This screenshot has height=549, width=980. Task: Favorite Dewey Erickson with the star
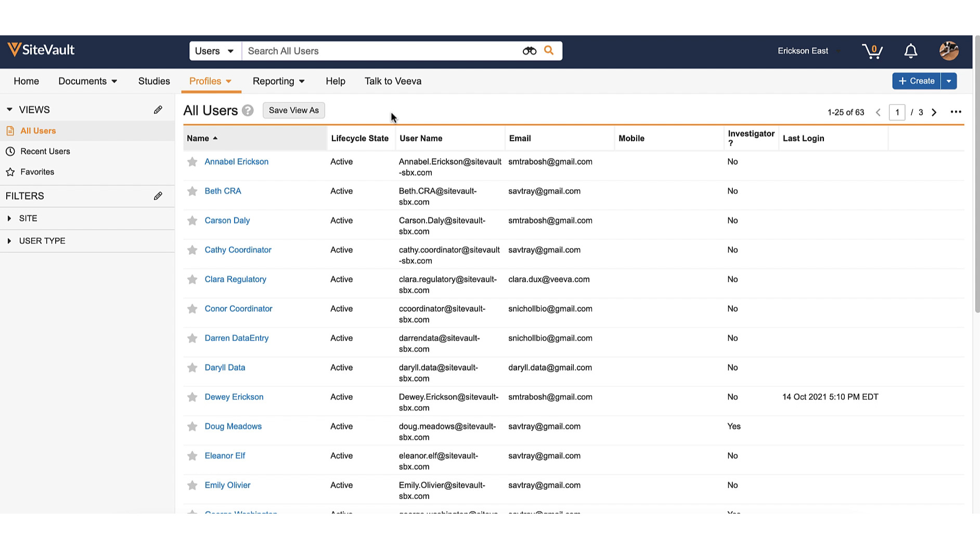pos(192,397)
